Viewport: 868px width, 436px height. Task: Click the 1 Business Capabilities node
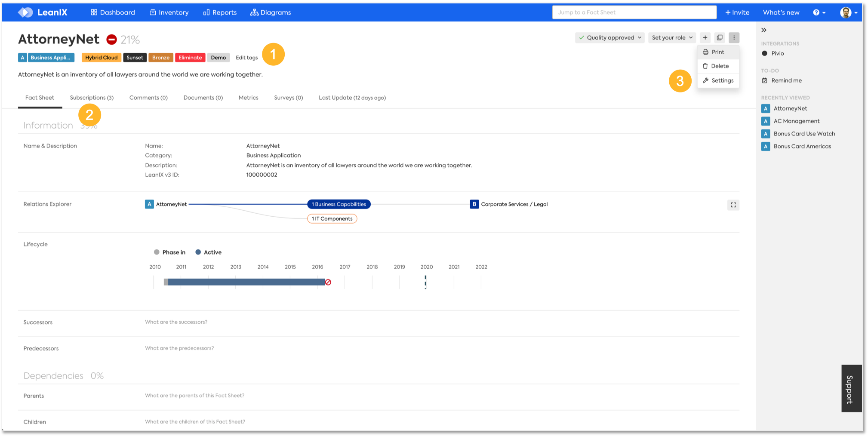[x=339, y=204]
